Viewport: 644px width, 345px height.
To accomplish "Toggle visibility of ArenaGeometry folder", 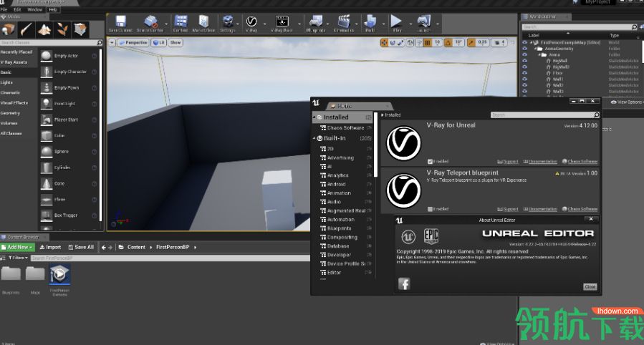I will pos(524,49).
